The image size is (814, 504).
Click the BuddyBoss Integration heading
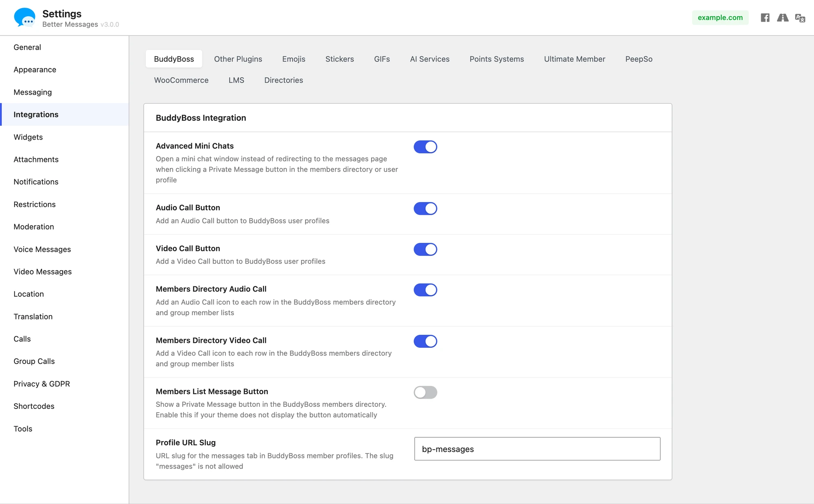pyautogui.click(x=201, y=118)
